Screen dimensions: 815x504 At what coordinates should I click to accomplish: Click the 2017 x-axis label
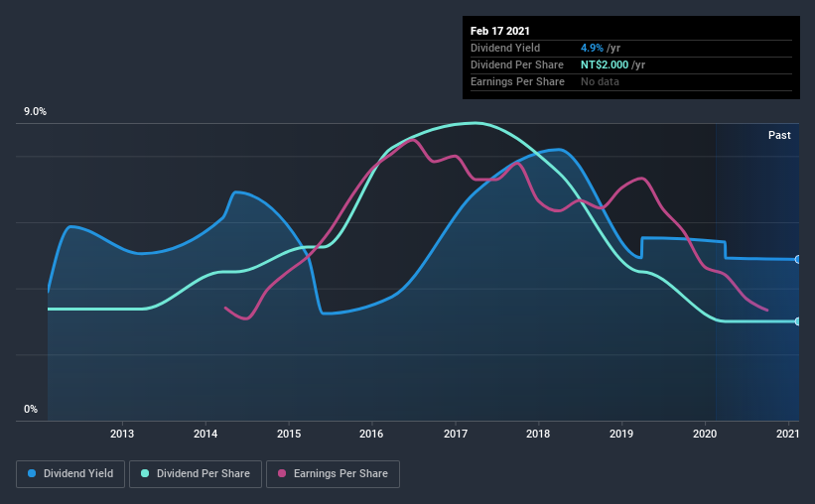(x=456, y=434)
